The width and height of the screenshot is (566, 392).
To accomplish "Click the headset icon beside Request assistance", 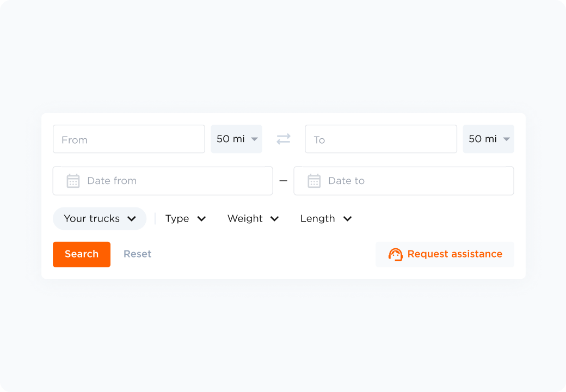I will 395,254.
